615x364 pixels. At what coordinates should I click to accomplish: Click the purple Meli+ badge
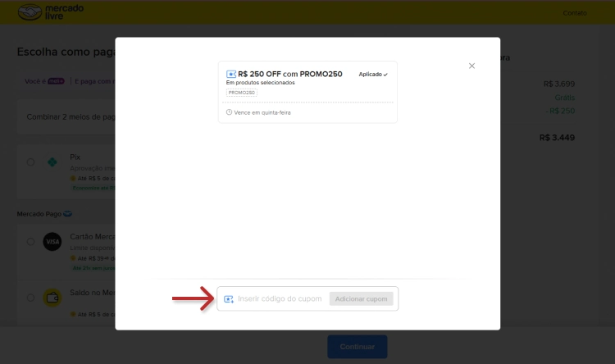(56, 81)
